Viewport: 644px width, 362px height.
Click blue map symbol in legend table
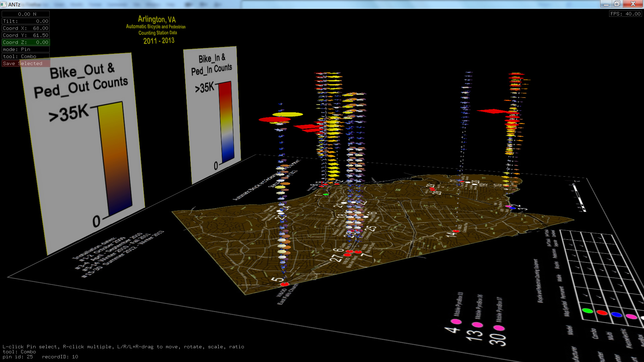[616, 314]
